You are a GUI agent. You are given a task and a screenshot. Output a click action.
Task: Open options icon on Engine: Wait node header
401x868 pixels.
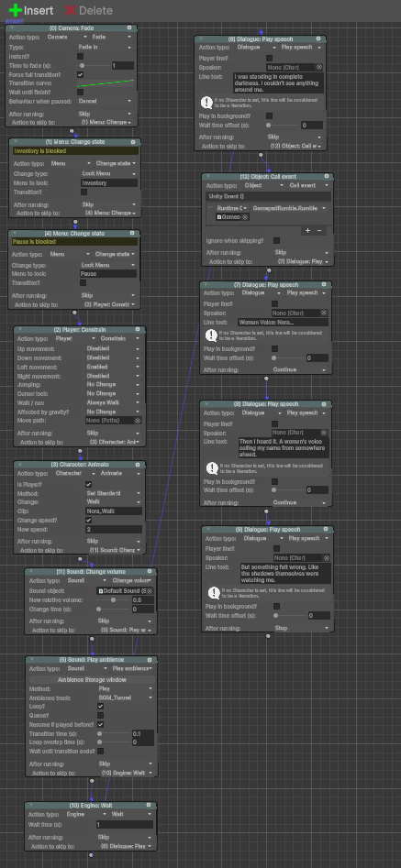[x=148, y=806]
